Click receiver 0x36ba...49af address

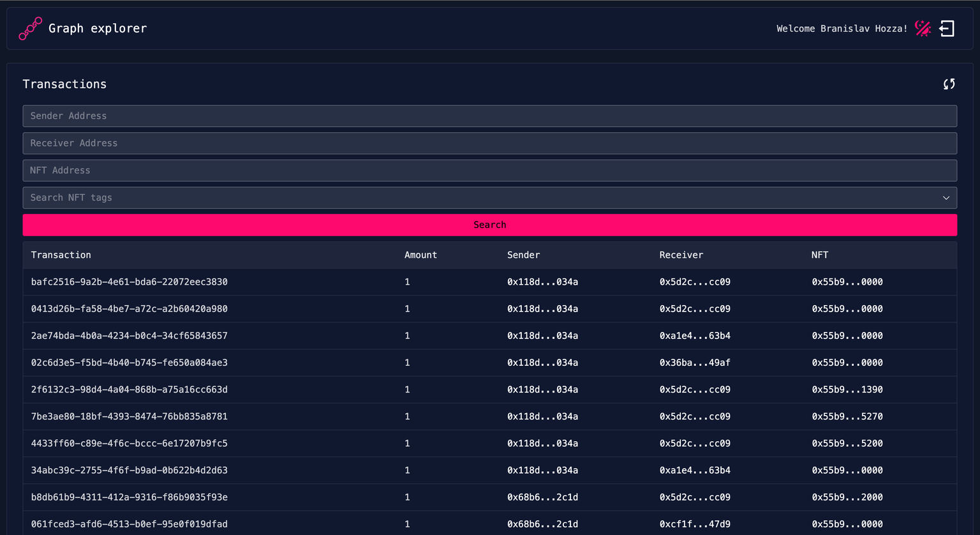tap(695, 362)
